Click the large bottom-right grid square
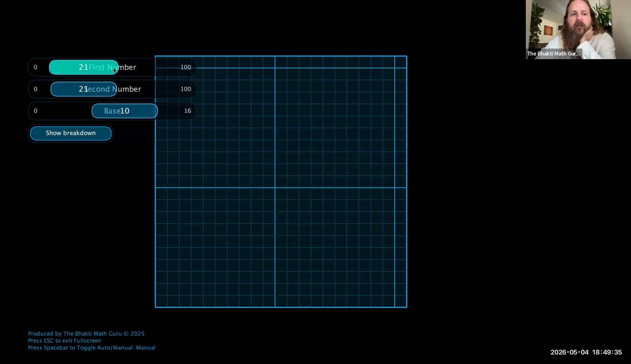Viewport: 631px width, 364px height. (x=335, y=247)
